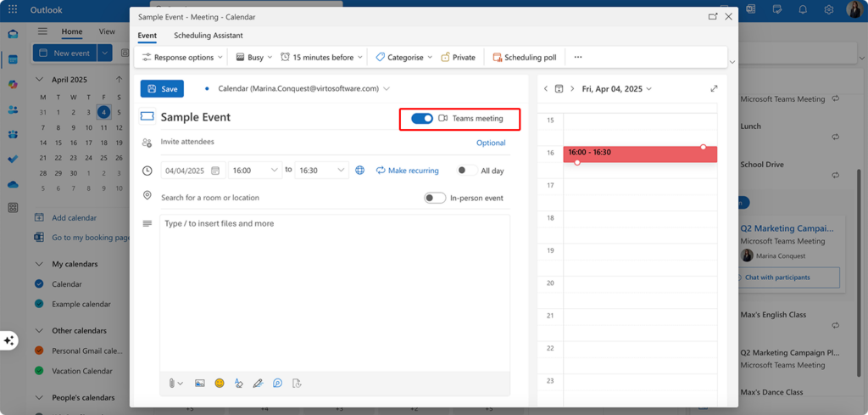Go to the previous day in the day preview
Viewport: 868px width, 415px height.
point(546,88)
